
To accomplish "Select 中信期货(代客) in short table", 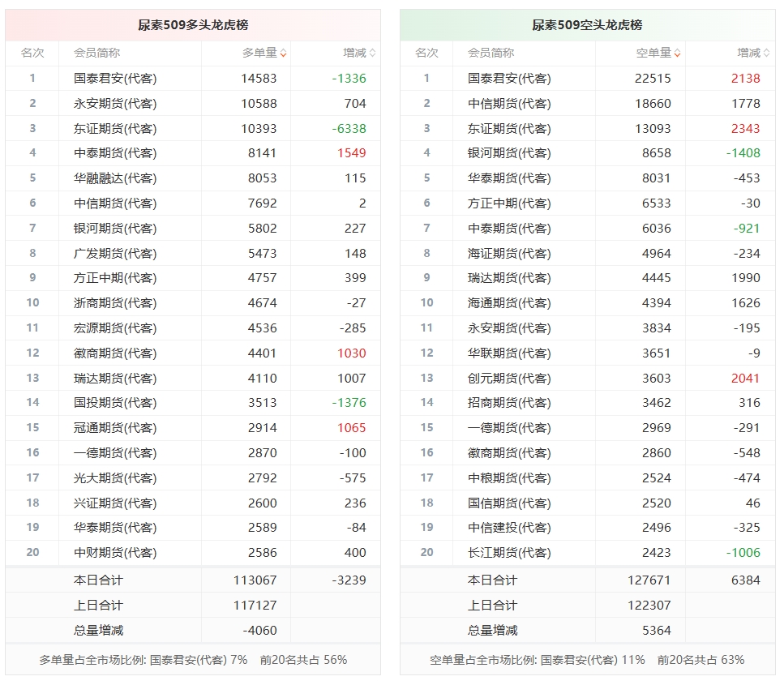I will click(509, 104).
